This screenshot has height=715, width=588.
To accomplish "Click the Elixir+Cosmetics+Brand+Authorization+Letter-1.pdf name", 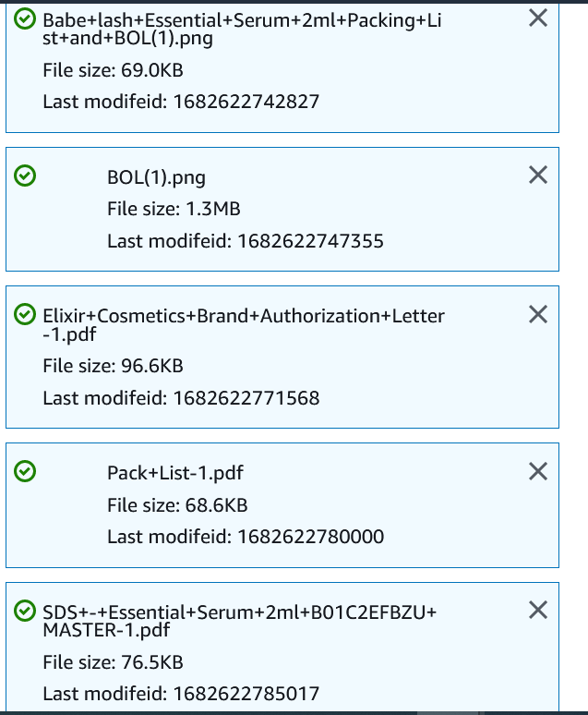I will coord(244,324).
